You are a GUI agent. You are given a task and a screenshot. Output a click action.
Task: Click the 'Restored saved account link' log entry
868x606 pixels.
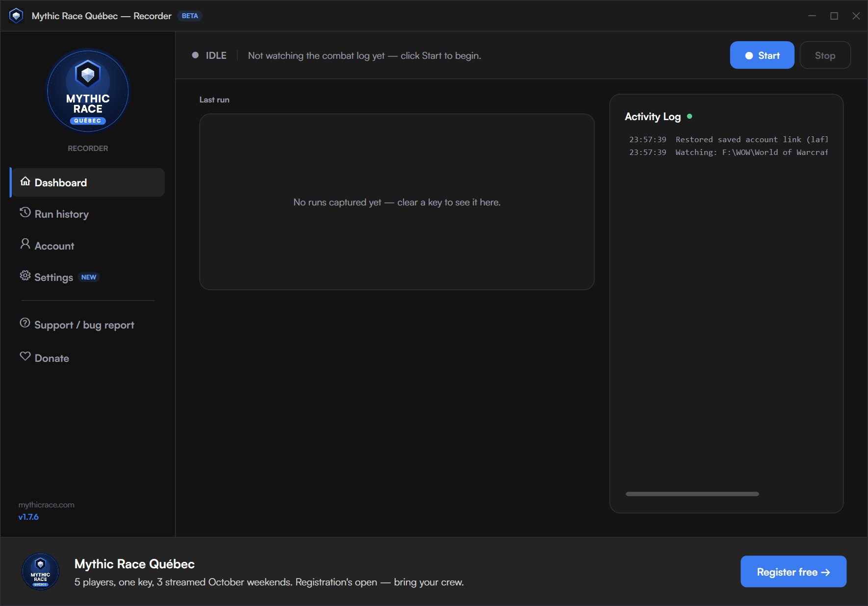[x=728, y=140]
